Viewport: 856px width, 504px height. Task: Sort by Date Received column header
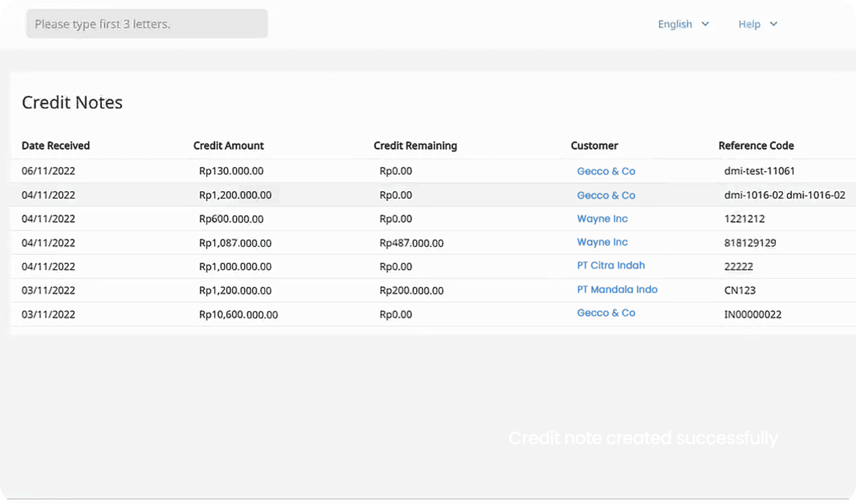56,146
